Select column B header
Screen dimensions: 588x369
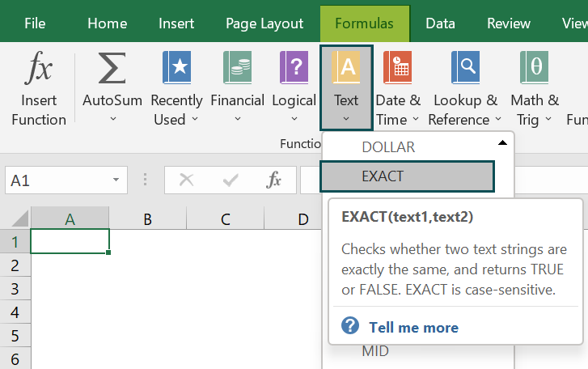click(148, 219)
